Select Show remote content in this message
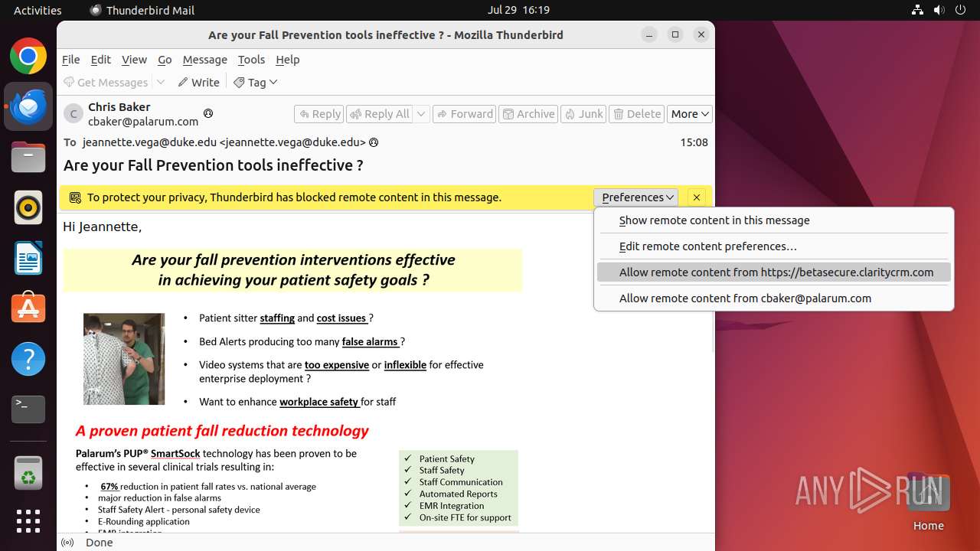This screenshot has height=551, width=980. tap(774, 220)
